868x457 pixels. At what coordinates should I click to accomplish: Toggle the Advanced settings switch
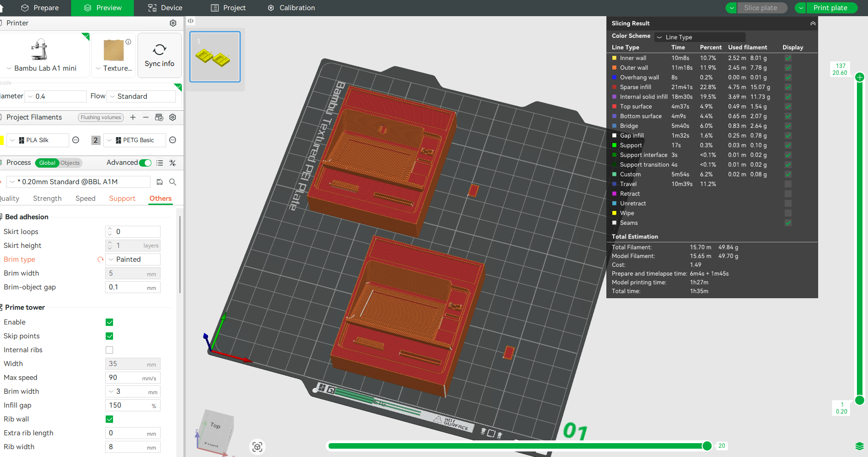[145, 162]
